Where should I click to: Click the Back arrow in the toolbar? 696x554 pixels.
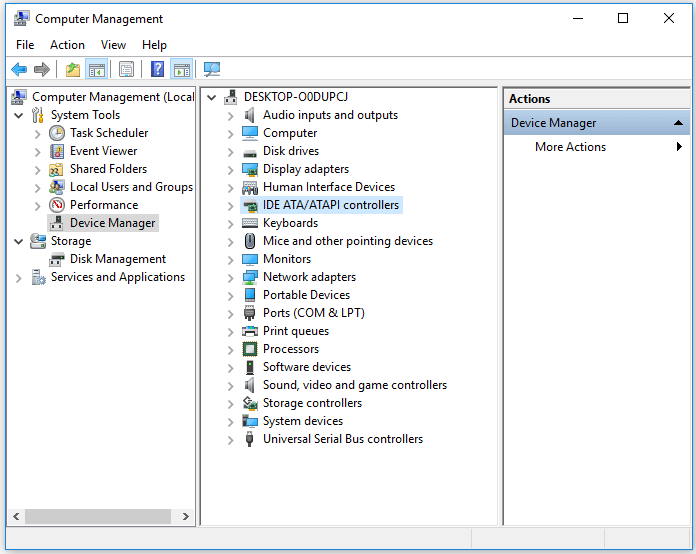[19, 69]
